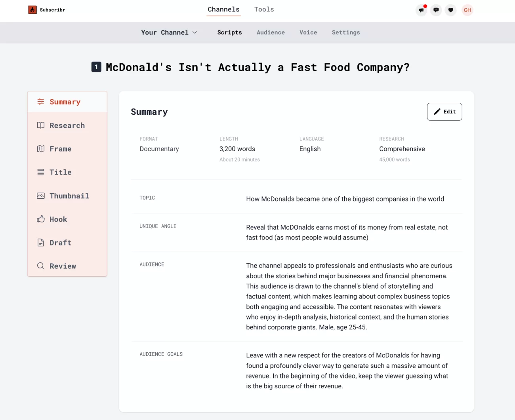The image size is (515, 420).
Task: Click the RESEARCH column label
Action: click(x=391, y=139)
